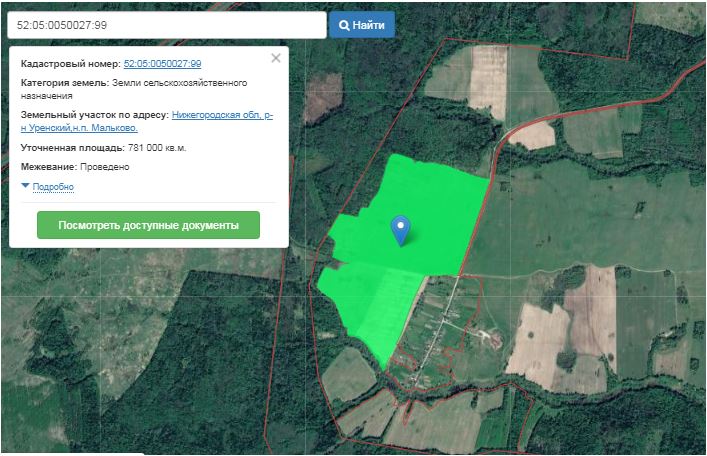Click Посмотреть доступные документы button
Viewport: 707px width, 456px height.
(148, 225)
